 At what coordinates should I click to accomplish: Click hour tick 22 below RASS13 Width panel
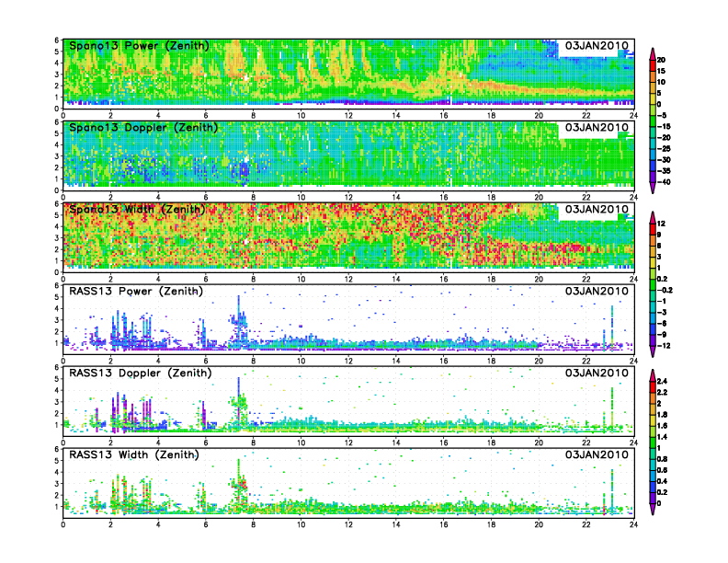[586, 524]
